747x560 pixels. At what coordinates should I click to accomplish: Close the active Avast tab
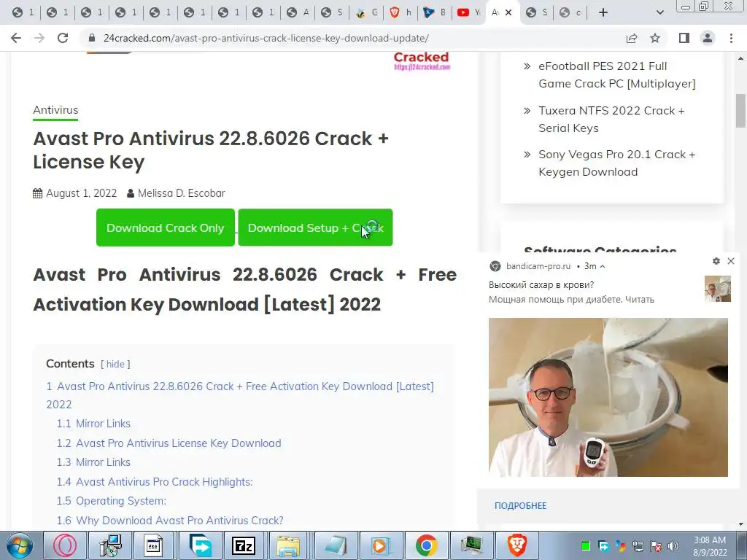[x=508, y=12]
